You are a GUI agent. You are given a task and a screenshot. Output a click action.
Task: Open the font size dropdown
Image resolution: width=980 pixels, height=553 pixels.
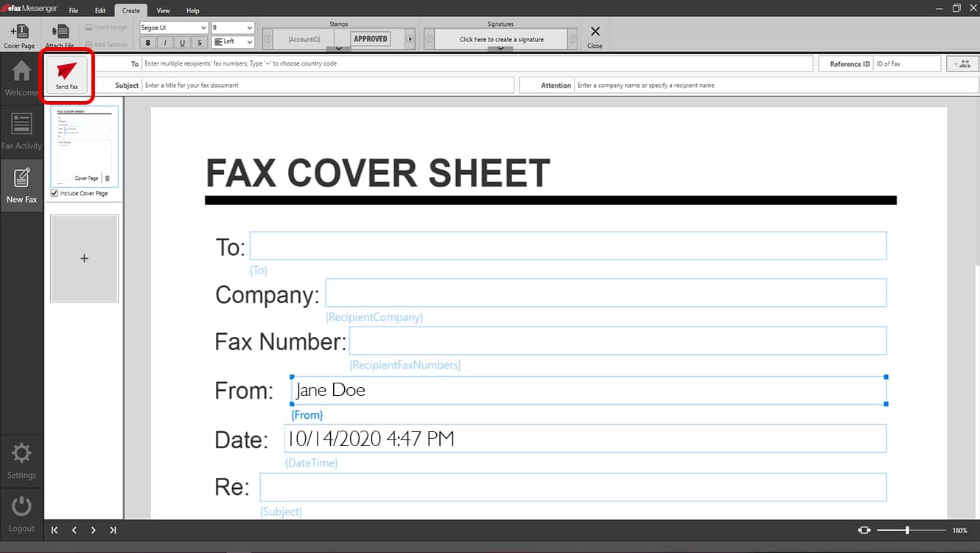pos(232,27)
